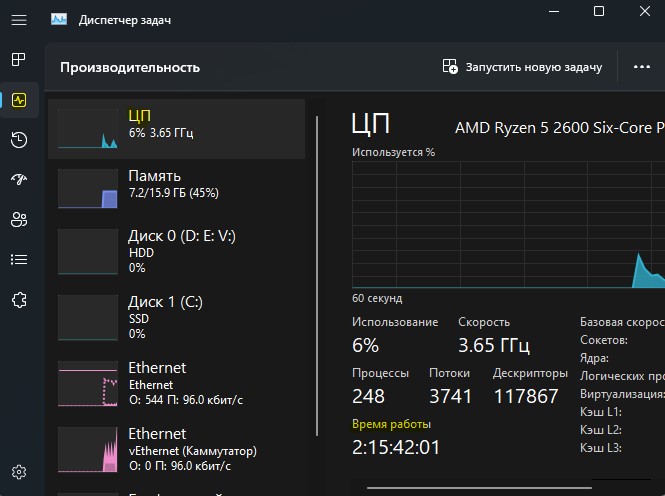
Task: Maximize the Task Manager window
Action: (x=599, y=11)
